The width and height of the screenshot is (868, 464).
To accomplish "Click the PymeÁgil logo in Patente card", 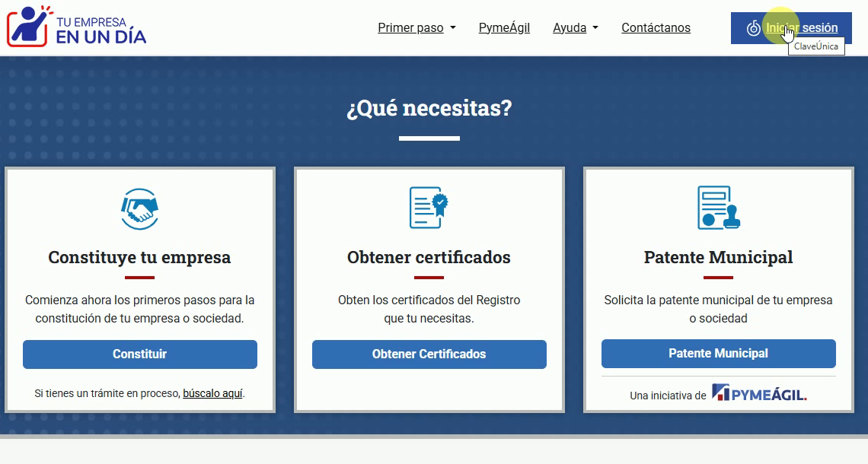I will click(x=759, y=393).
